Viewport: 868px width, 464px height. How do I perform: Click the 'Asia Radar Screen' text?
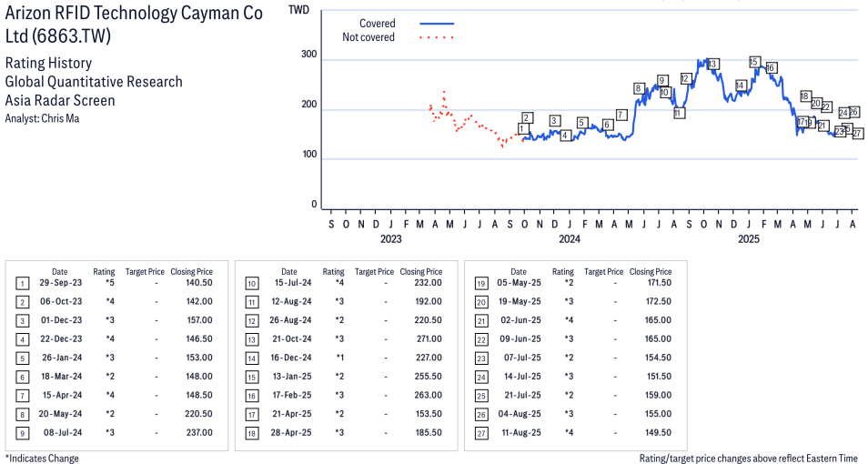click(60, 101)
